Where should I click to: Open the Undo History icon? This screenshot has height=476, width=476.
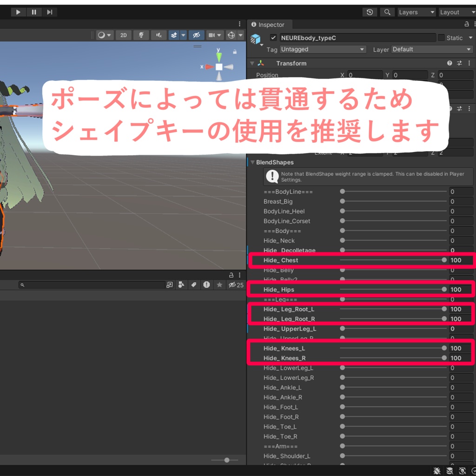pyautogui.click(x=370, y=12)
